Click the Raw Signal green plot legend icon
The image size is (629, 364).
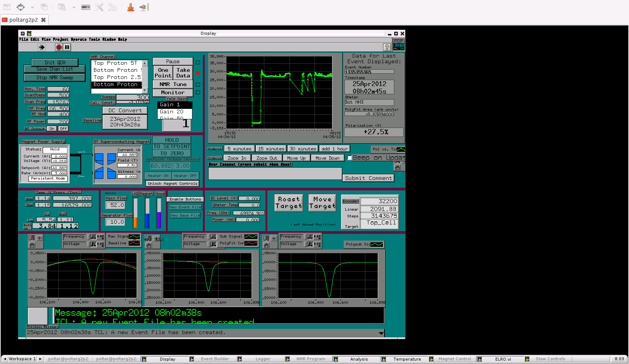click(134, 236)
